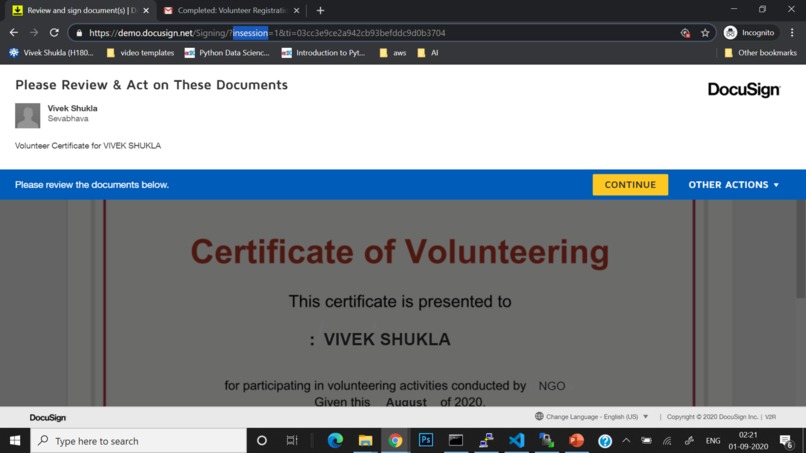Screen dimensions: 806x453
Task: Click the ENG language indicator
Action: 713,441
